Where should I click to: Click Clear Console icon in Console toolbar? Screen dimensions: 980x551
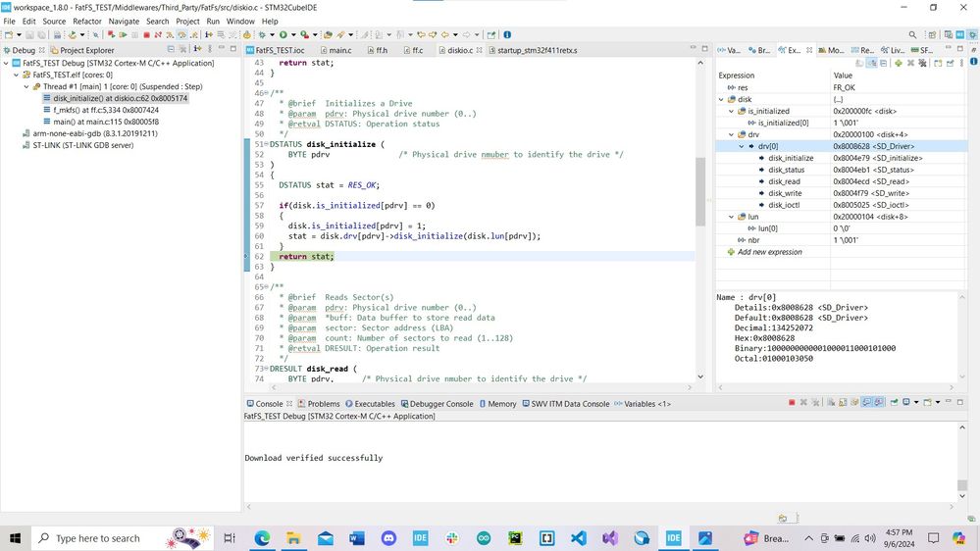[x=831, y=402]
